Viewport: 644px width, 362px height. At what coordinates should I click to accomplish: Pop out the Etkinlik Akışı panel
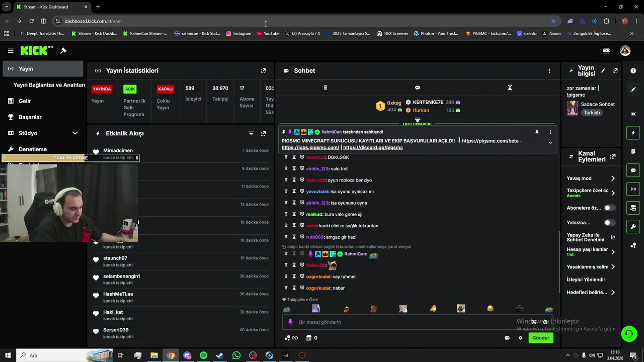pos(263,133)
